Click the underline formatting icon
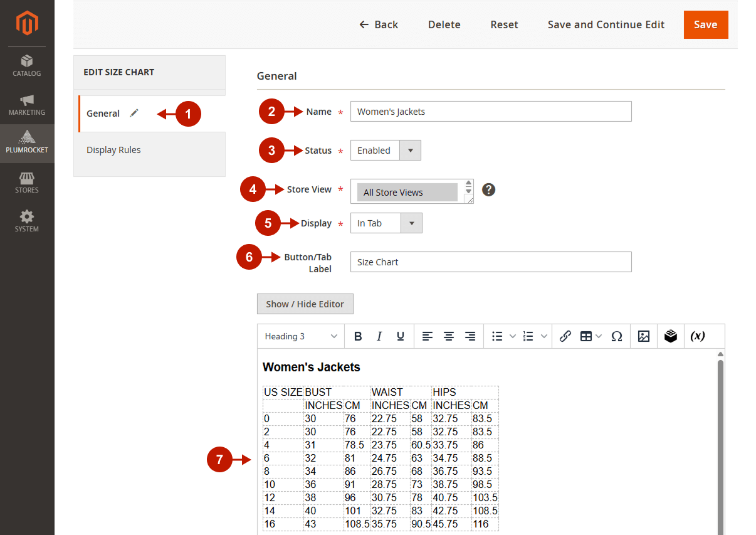The width and height of the screenshot is (756, 535). (401, 336)
